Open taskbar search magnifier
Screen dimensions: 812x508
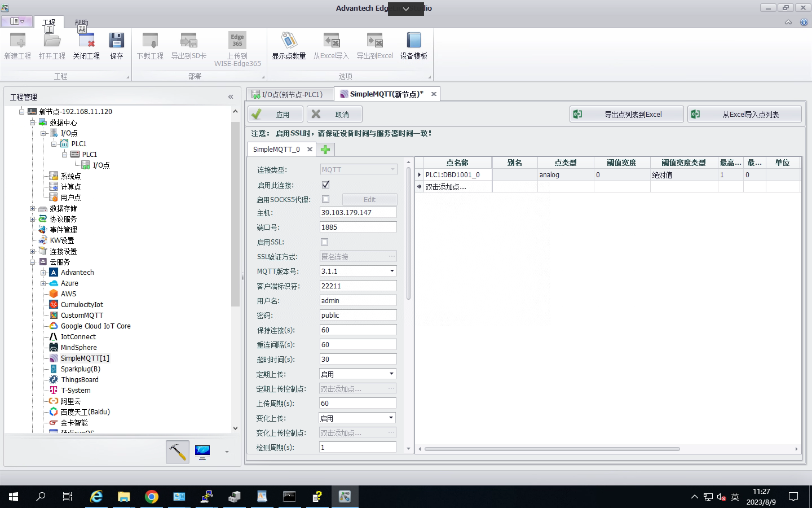point(41,497)
